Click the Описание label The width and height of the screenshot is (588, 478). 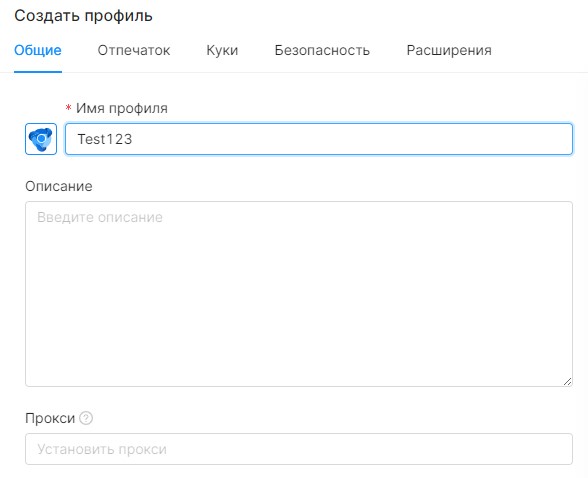point(59,186)
